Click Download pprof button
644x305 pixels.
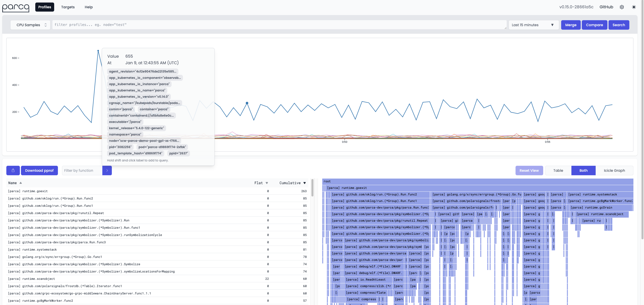[x=39, y=171]
